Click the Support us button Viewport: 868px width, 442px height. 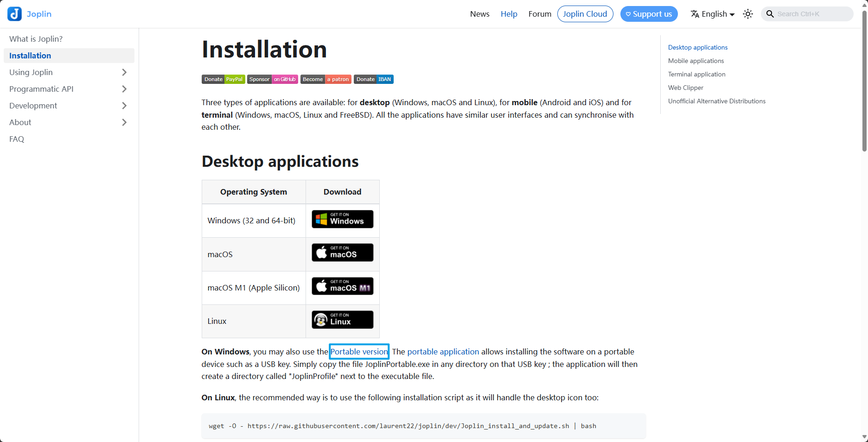point(649,14)
